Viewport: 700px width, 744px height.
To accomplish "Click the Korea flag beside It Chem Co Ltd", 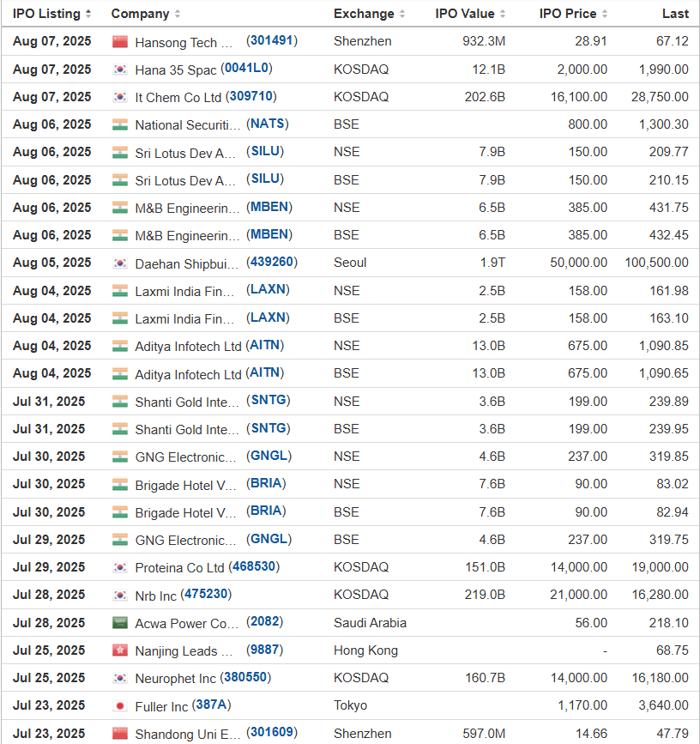I will (x=120, y=97).
